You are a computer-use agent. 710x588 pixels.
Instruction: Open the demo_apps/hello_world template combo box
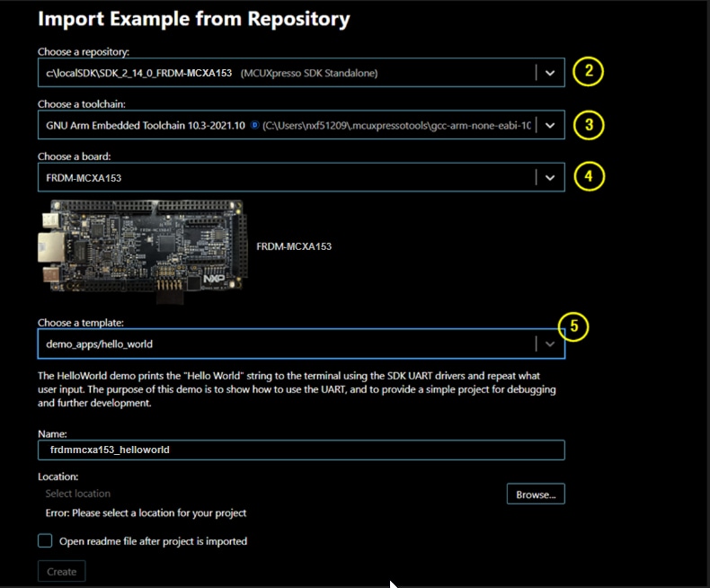286,343
